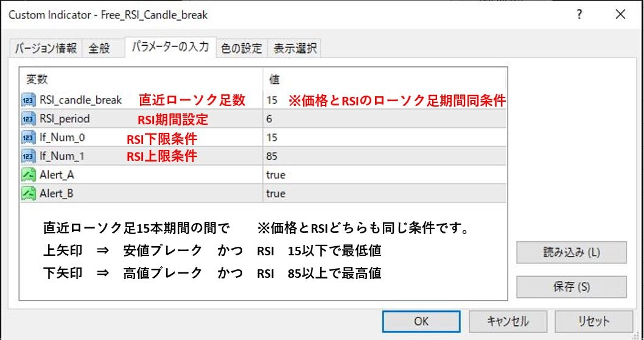Screen dimensions: 644x340
Task: Click the Alert_A boolean variable icon
Action: (x=29, y=175)
